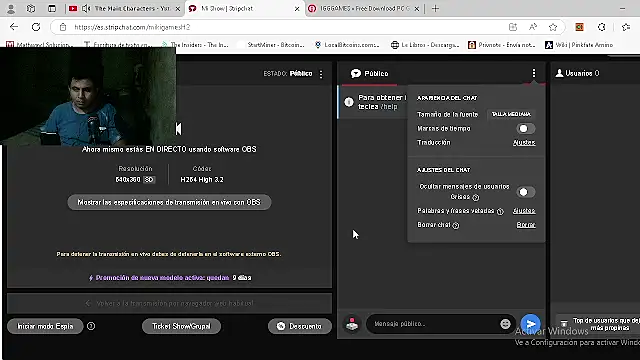The image size is (640, 360).
Task: Open The Insiders bookmark
Action: click(195, 45)
